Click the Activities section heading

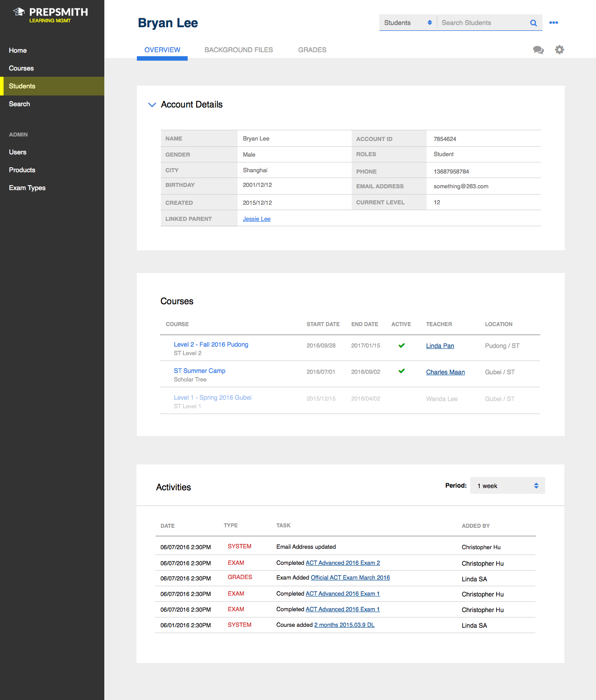coord(173,487)
